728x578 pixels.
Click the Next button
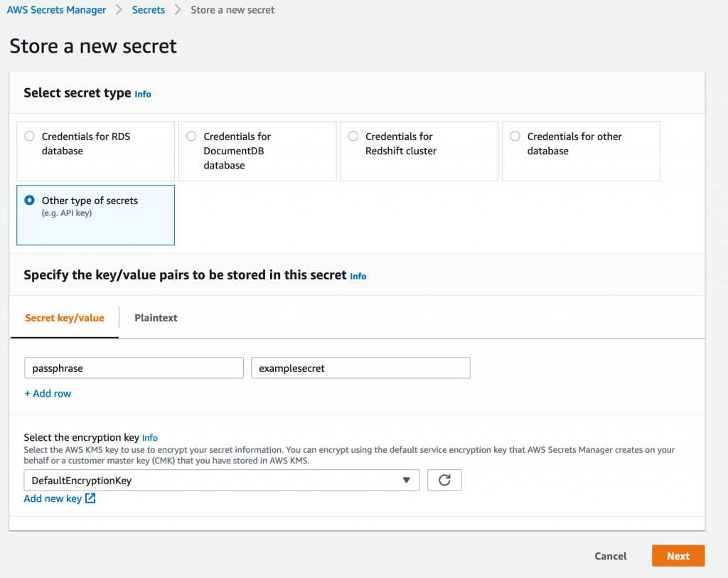678,555
